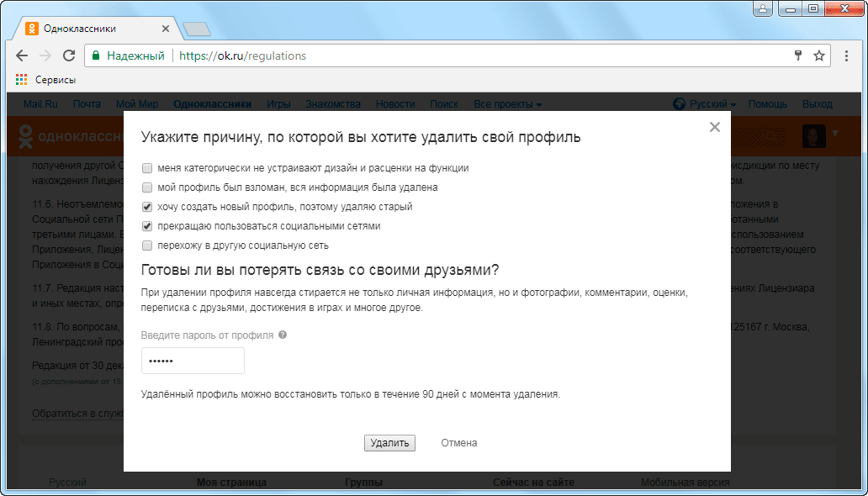Viewport: 868px width, 496px height.
Task: Check the profile was hacked checkbox
Action: (147, 187)
